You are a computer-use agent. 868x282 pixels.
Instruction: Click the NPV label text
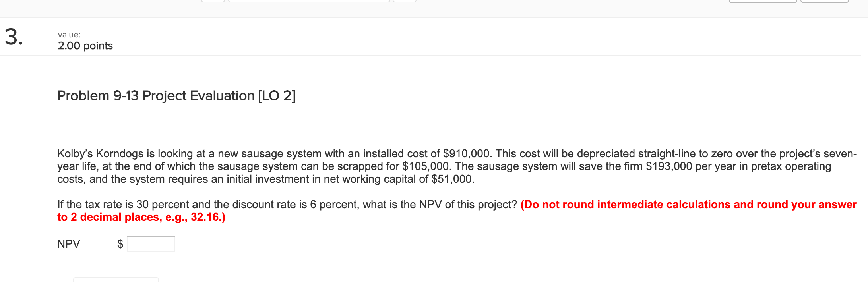pyautogui.click(x=68, y=244)
